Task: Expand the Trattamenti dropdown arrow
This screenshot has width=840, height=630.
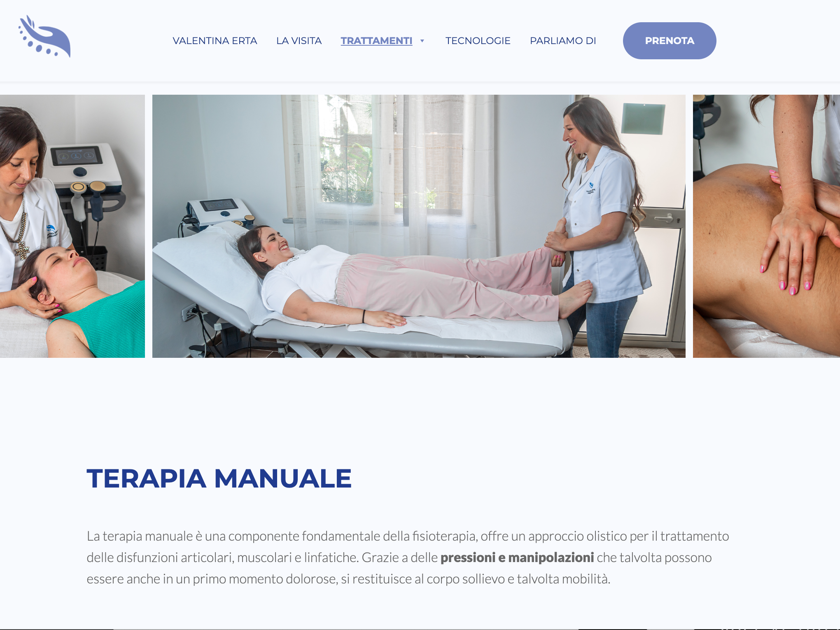Action: [422, 41]
